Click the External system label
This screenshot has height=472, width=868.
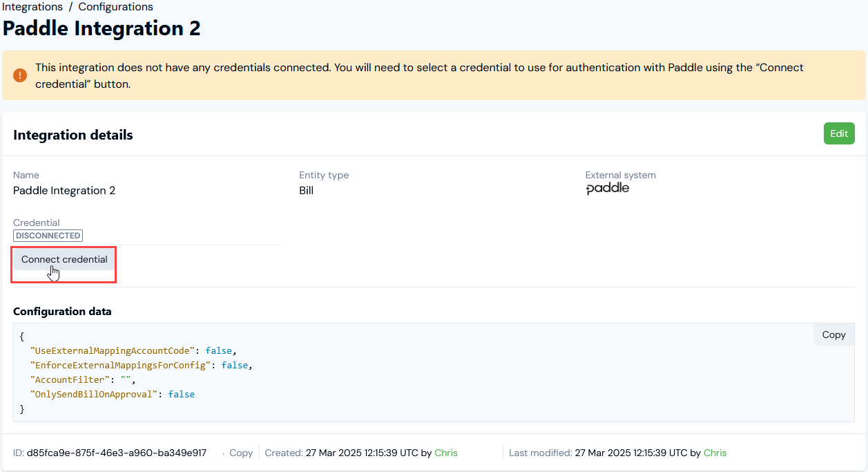pyautogui.click(x=621, y=175)
